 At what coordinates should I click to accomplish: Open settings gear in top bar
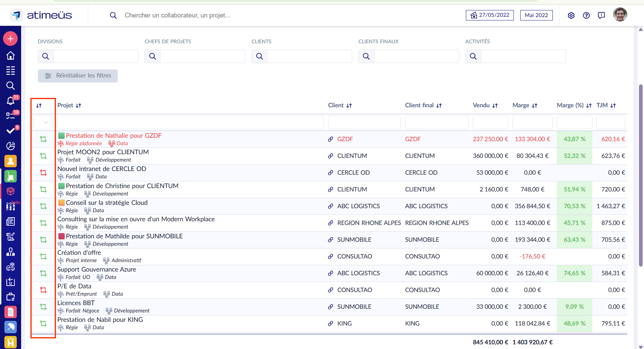[x=571, y=15]
